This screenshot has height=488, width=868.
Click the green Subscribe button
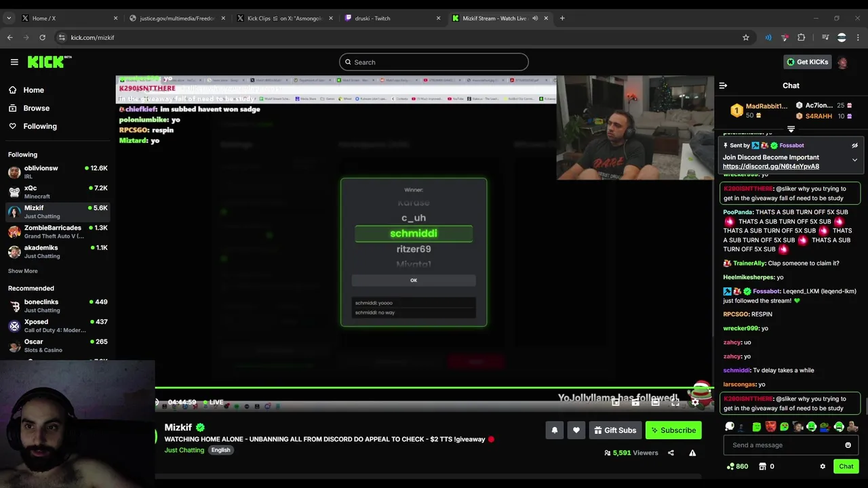pyautogui.click(x=673, y=430)
